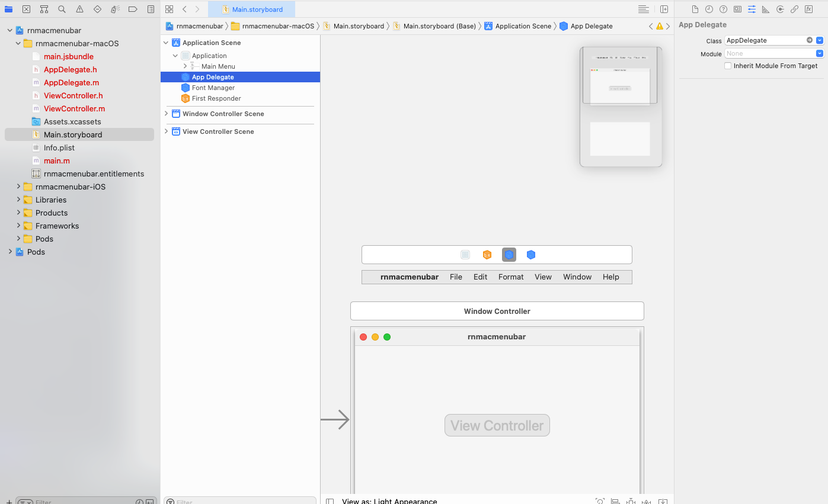Viewport: 828px width, 504px height.
Task: Select Info.plist file
Action: 59,147
